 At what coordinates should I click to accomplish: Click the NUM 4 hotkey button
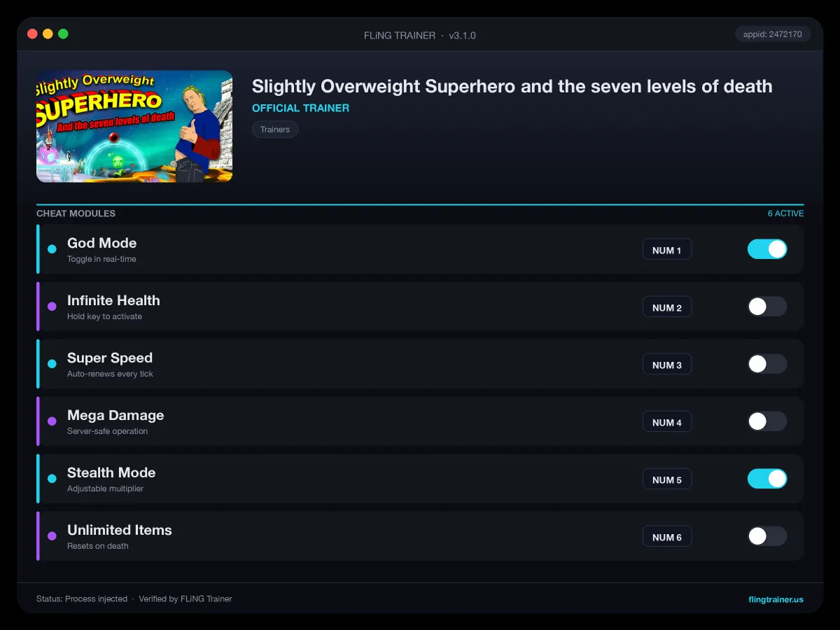(667, 422)
